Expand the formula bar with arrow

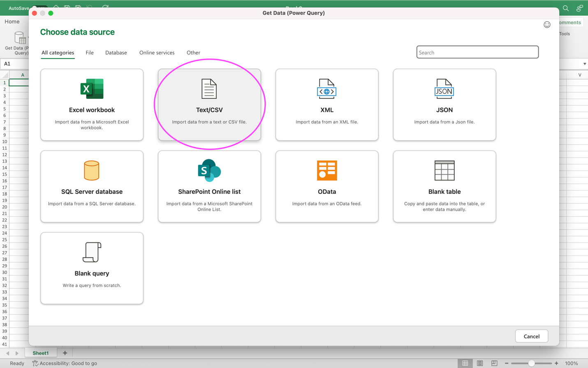584,64
